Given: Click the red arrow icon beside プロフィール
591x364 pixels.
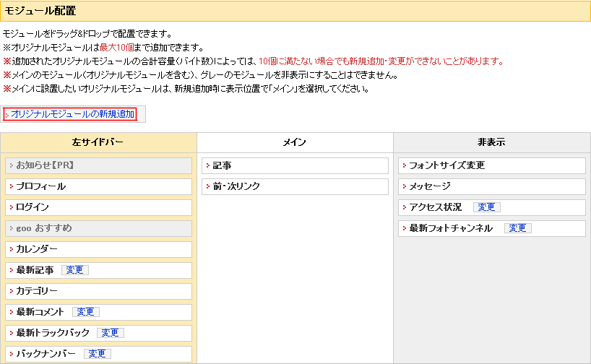Looking at the screenshot, I should (12, 186).
